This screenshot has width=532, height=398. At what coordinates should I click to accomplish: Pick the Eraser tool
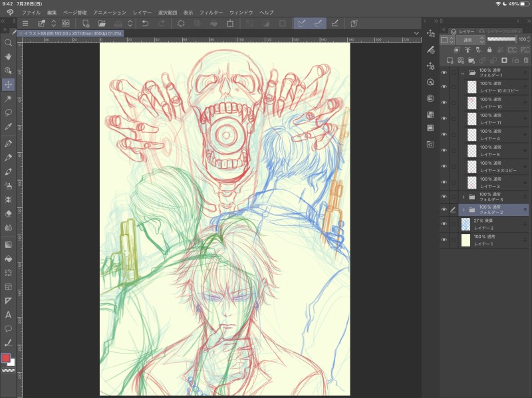pyautogui.click(x=9, y=214)
